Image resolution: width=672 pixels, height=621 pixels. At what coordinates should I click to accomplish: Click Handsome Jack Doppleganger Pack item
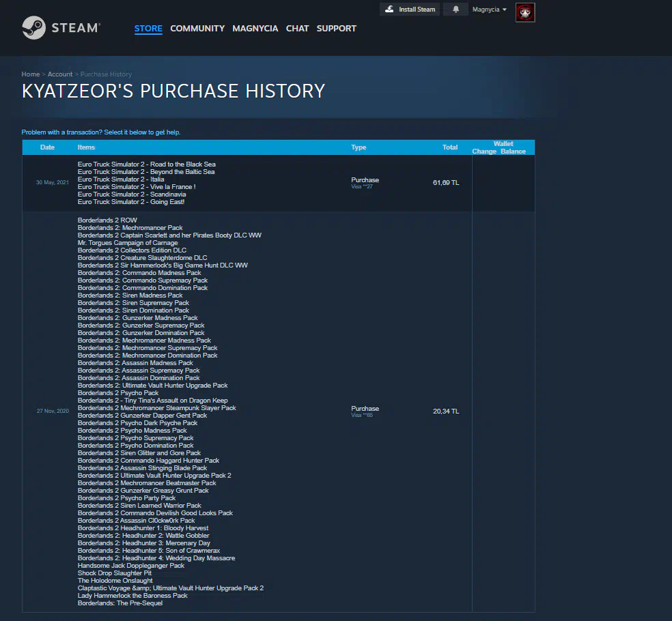pos(130,565)
